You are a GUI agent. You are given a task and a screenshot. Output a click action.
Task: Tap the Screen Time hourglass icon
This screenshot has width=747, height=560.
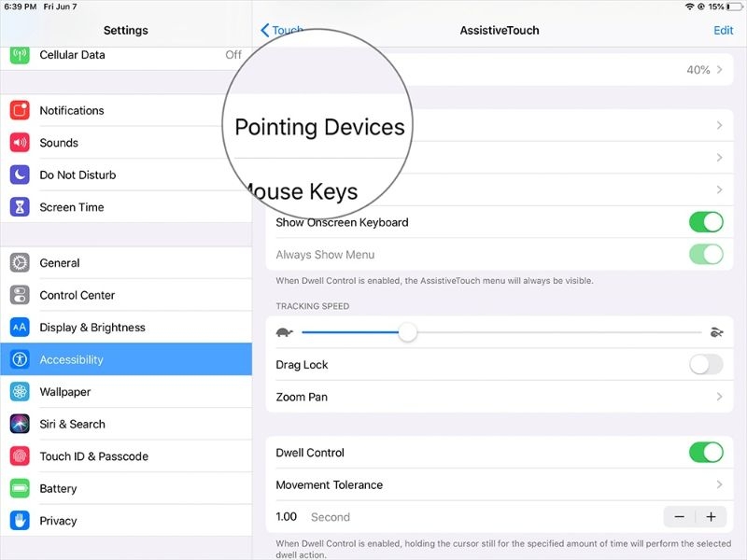coord(20,207)
